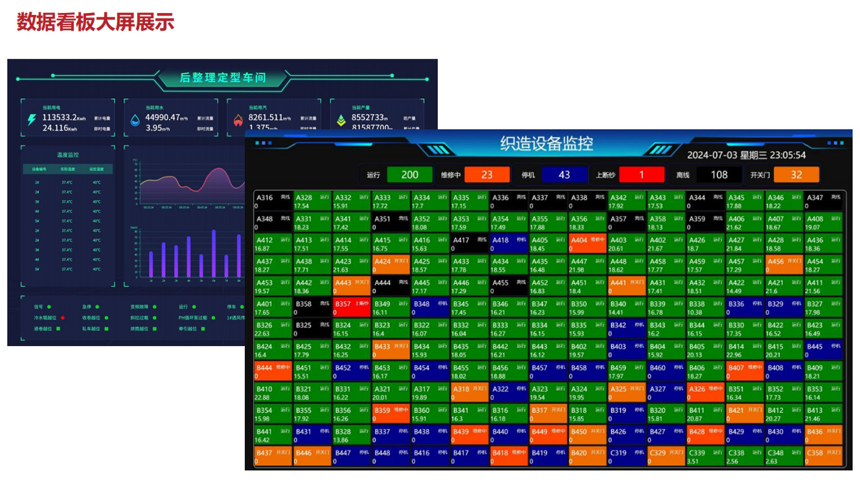Screen dimensions: 860x504
Task: Click the green stacked layers output icon
Action: click(341, 121)
